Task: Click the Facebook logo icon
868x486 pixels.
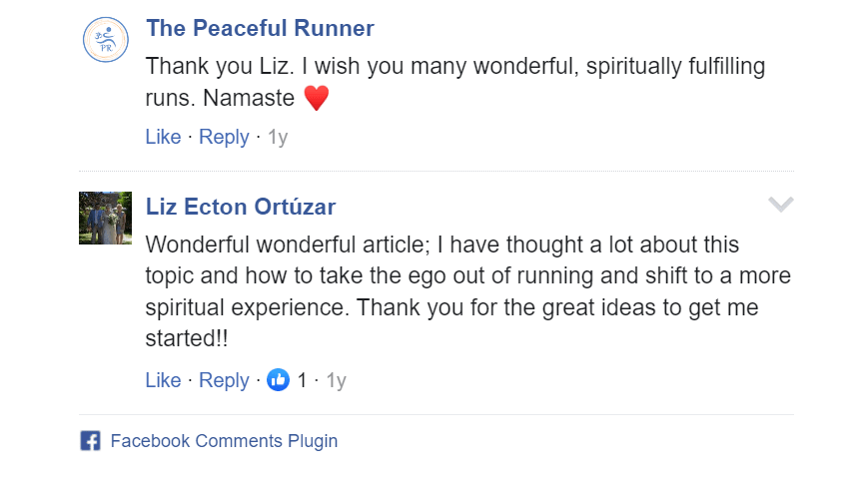Action: 90,441
